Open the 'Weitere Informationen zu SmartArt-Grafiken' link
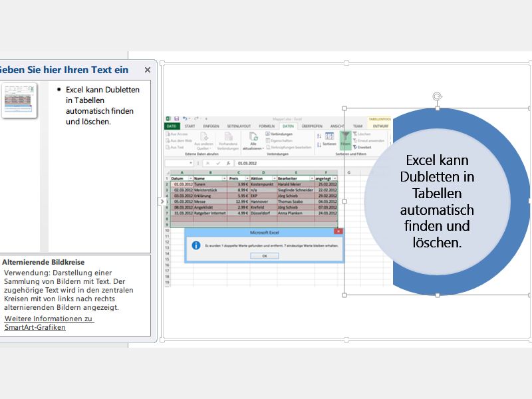The image size is (532, 399). (49, 323)
